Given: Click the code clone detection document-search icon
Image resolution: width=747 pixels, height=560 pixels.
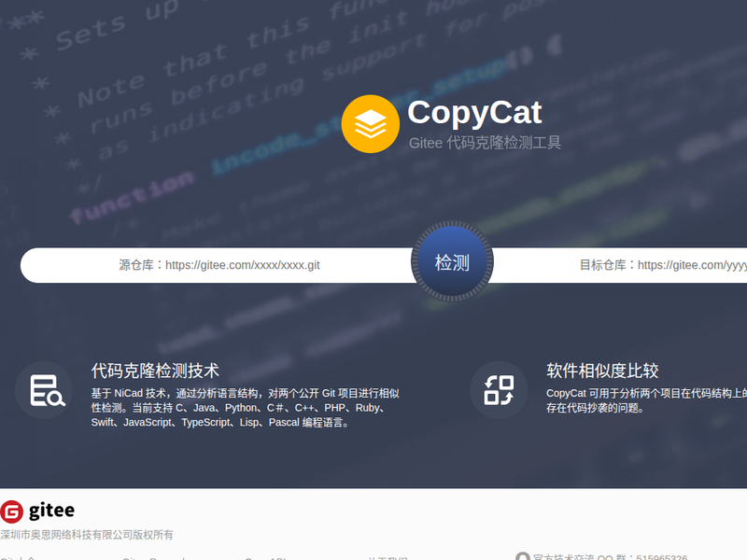Looking at the screenshot, I should (44, 390).
